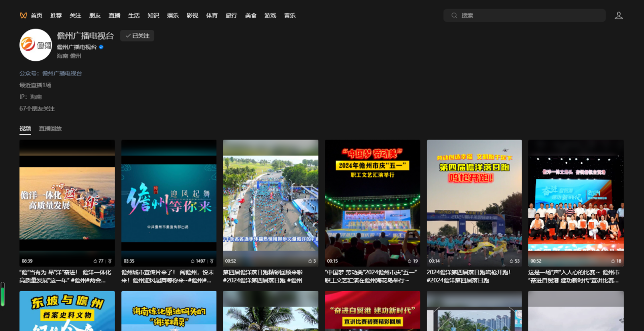Click the title 儋州城市宣传片来了
Viewport: 644px width, 331px height.
[x=166, y=276]
